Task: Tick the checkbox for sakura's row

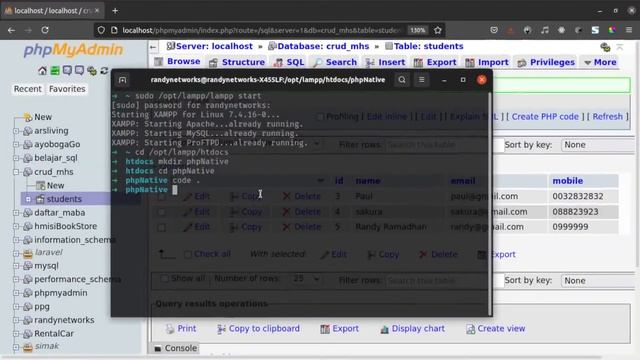Action: click(162, 212)
